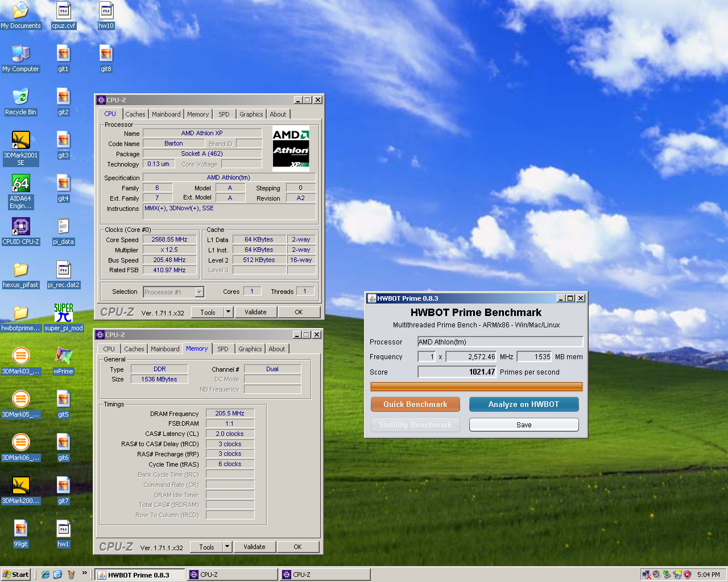Open Tools dropdown arrow in upper CPU-Z window
Screen dimensions: 728x582
[228, 312]
